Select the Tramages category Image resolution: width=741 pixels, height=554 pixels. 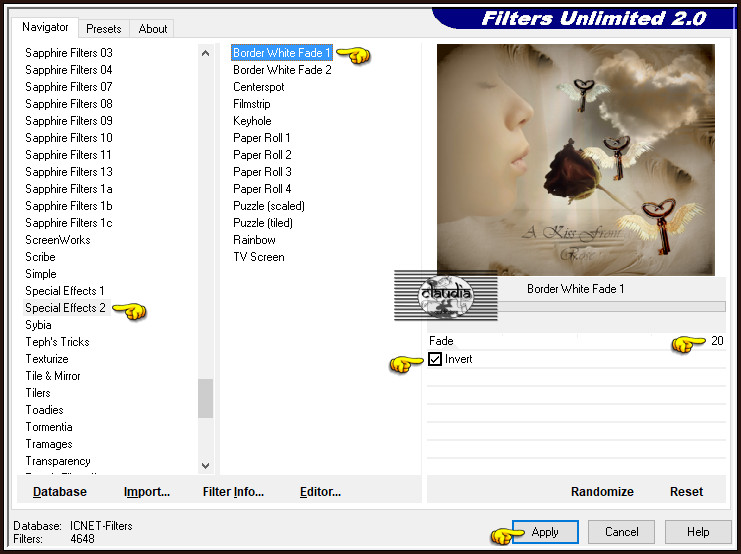49,444
